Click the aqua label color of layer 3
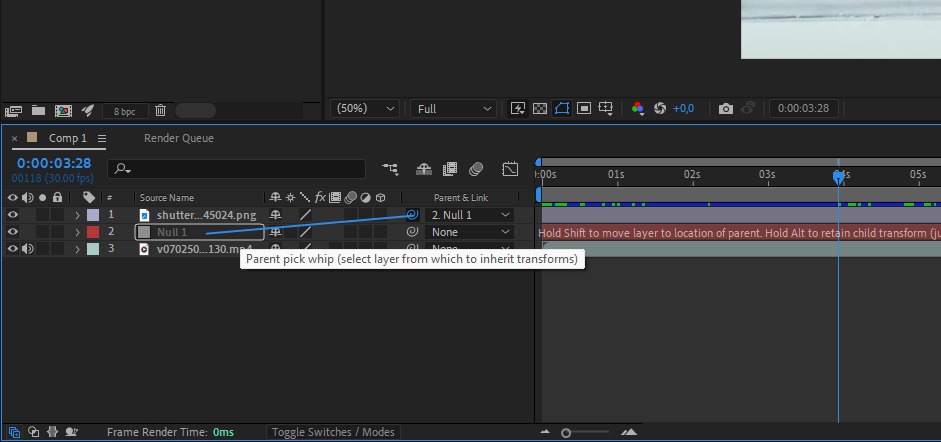Image resolution: width=941 pixels, height=442 pixels. tap(93, 248)
